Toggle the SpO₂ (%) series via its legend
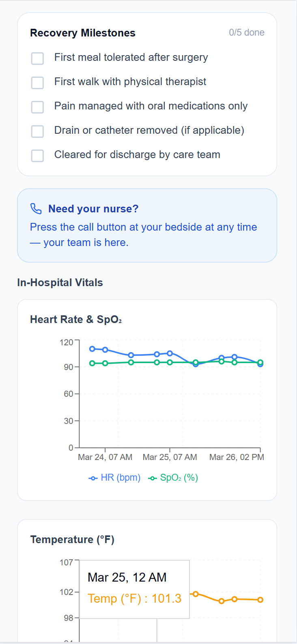 173,478
